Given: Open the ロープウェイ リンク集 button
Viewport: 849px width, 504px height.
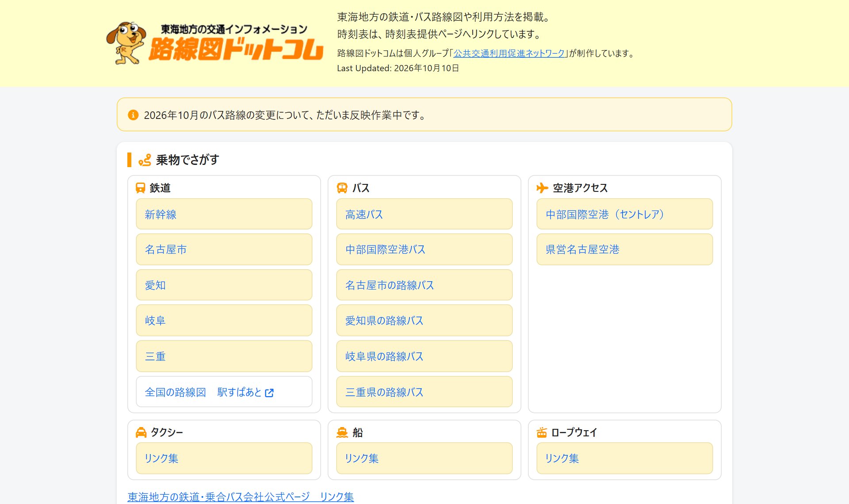Looking at the screenshot, I should click(625, 458).
